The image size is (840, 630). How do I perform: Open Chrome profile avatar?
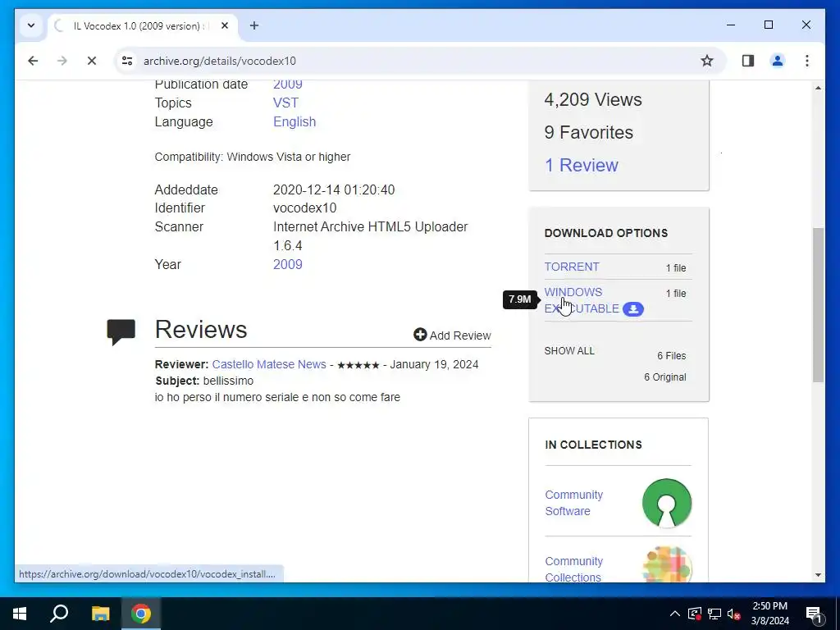coord(778,61)
